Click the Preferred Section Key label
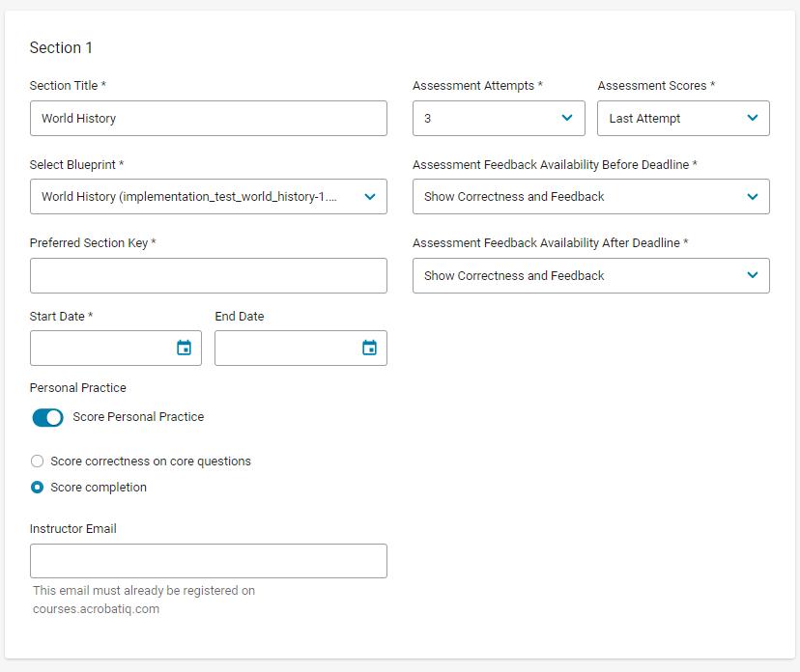Image resolution: width=800 pixels, height=672 pixels. tap(93, 242)
